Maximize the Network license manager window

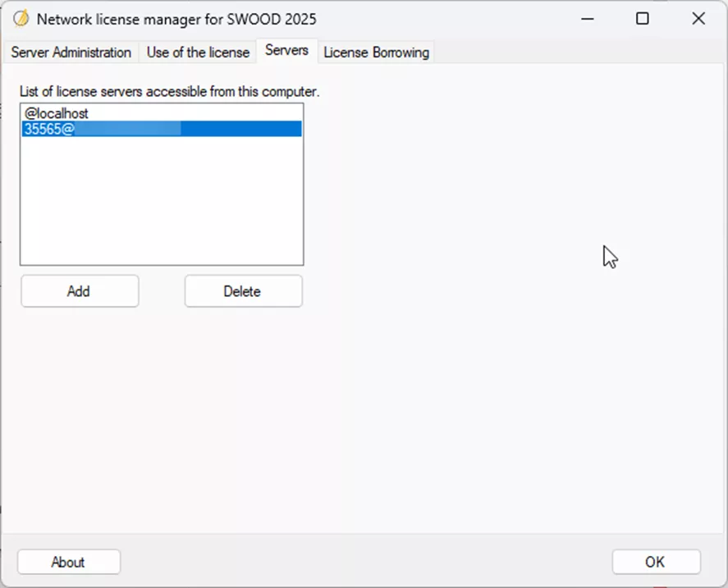tap(643, 18)
